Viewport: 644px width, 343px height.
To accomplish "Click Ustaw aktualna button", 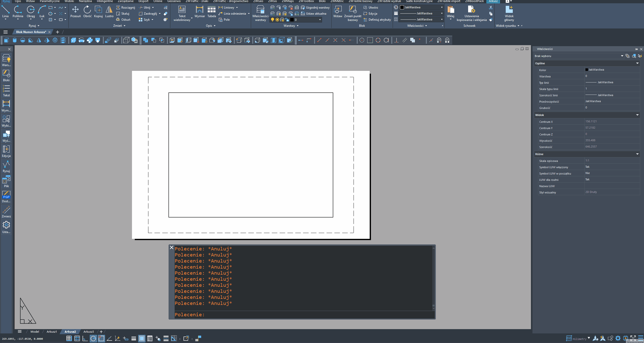I will tap(314, 14).
